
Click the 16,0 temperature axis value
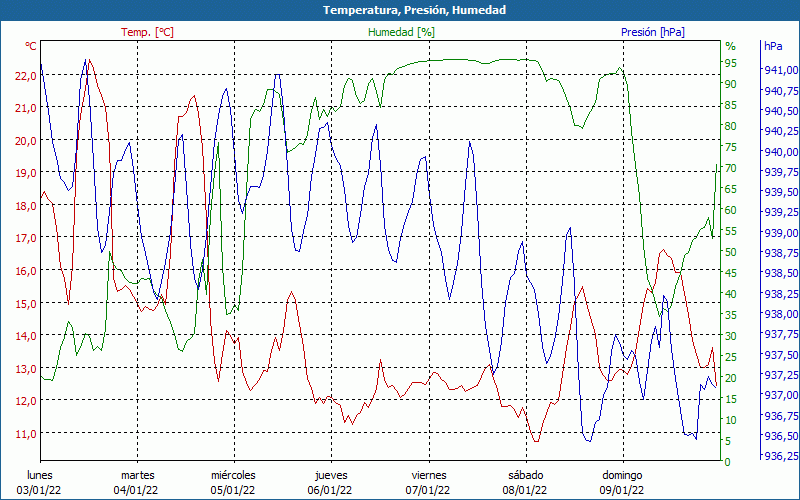tap(26, 270)
